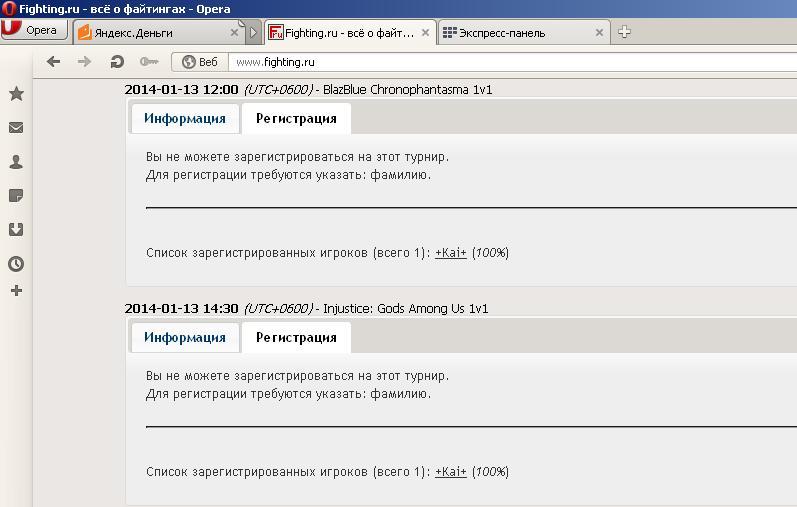The image size is (797, 507).
Task: Switch to the Яндекс.Деньги tab
Action: (150, 32)
